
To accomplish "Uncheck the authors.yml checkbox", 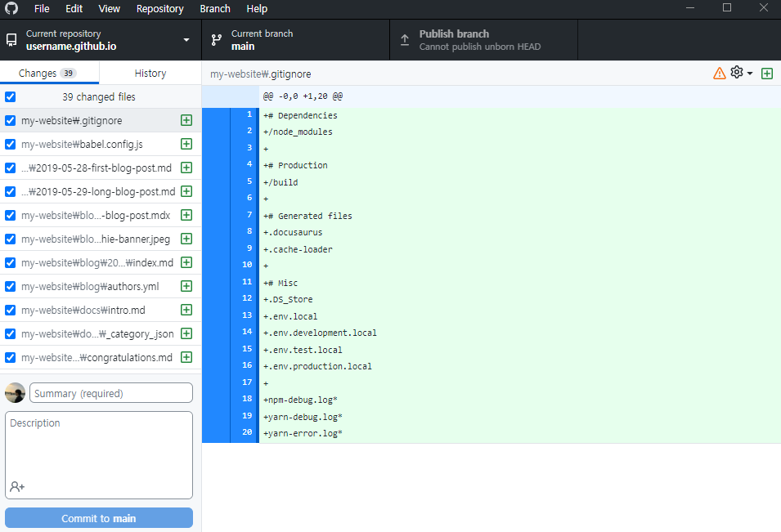I will pos(10,286).
